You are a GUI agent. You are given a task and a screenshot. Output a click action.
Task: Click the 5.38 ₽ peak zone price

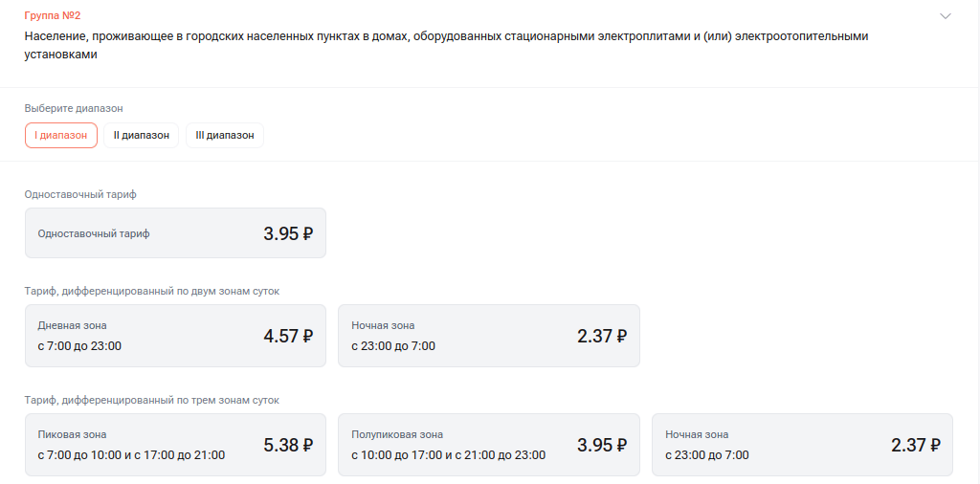click(x=288, y=445)
